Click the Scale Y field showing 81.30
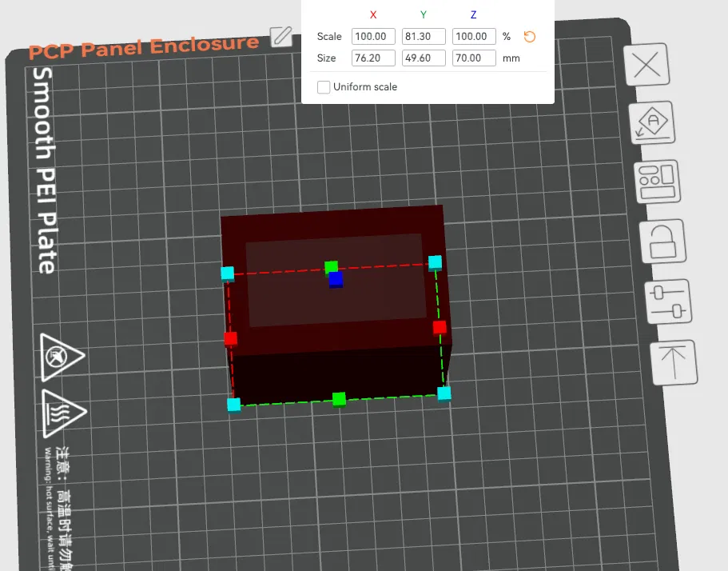 coord(424,36)
